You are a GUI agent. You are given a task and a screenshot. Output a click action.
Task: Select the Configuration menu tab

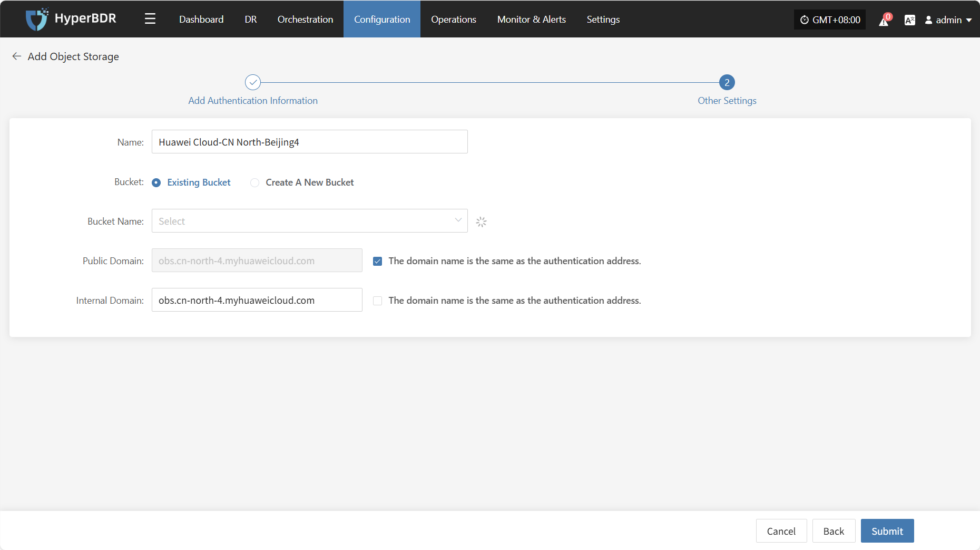pyautogui.click(x=382, y=20)
